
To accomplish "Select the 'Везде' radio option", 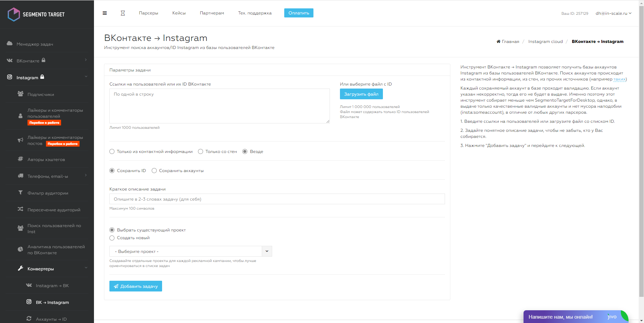I will point(245,152).
